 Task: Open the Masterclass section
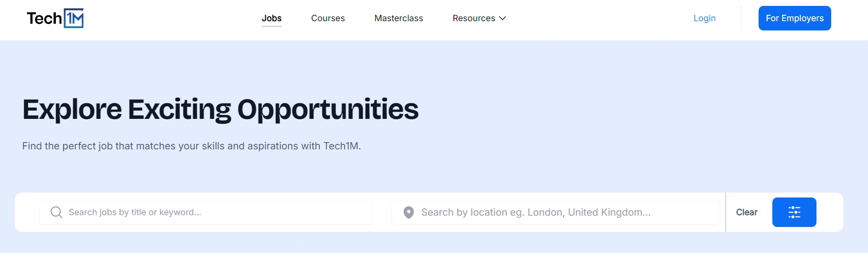click(398, 18)
